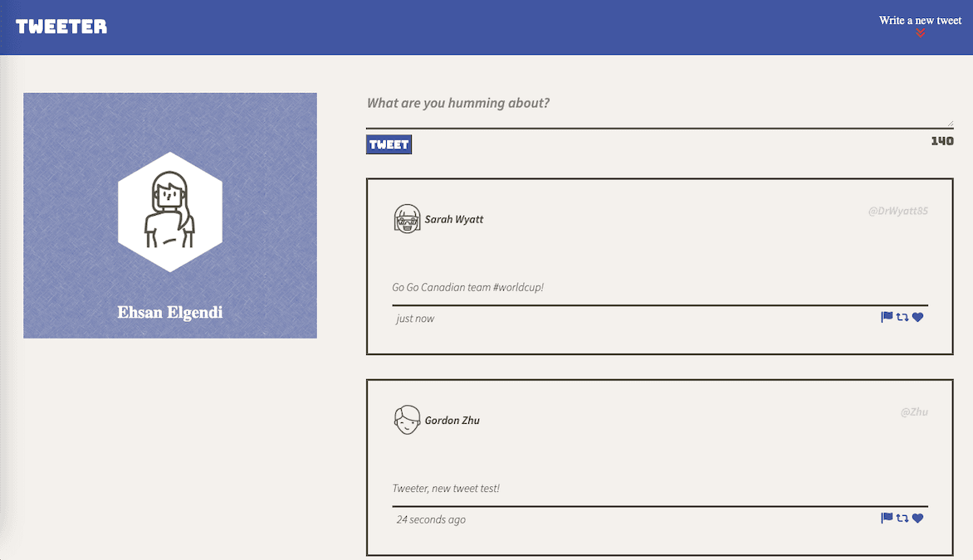Click the red double-chevron arrow
Image resolution: width=973 pixels, height=560 pixels.
click(x=920, y=33)
